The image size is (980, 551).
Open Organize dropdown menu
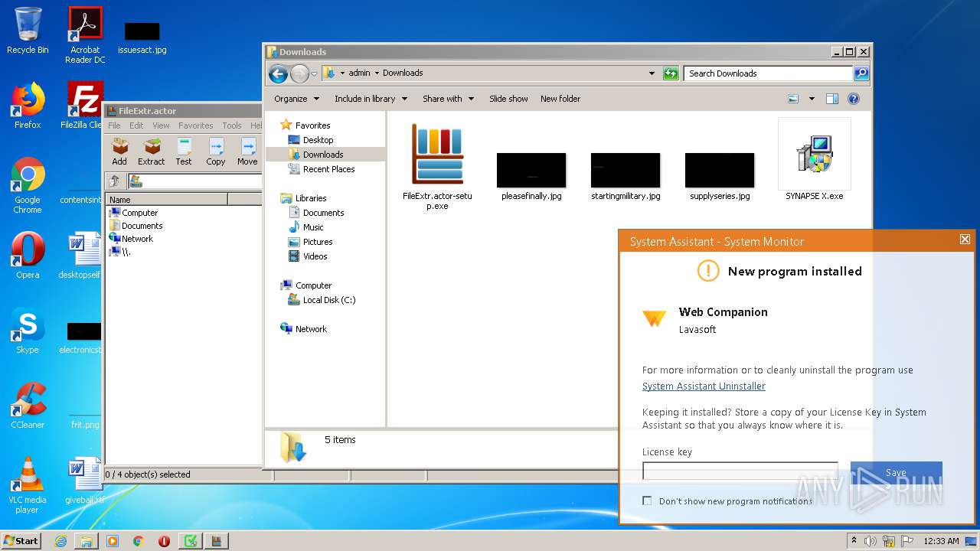pos(296,99)
